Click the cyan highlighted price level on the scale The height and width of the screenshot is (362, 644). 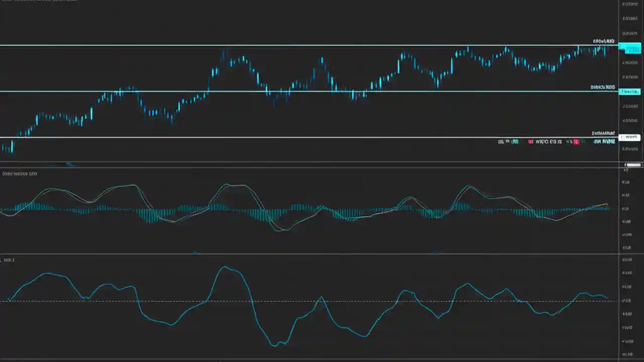click(630, 92)
